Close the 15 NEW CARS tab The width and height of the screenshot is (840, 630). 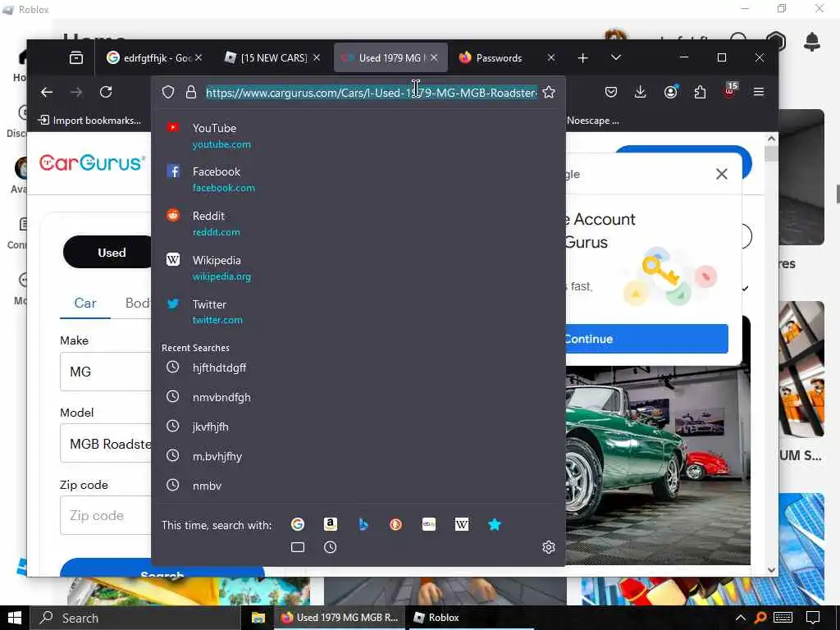(317, 57)
